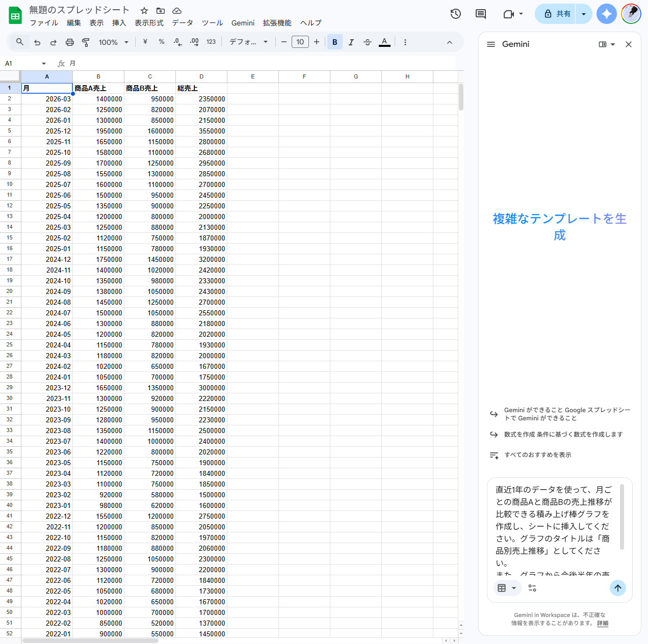The width and height of the screenshot is (648, 644).
Task: Click the 共有 share button
Action: [557, 14]
